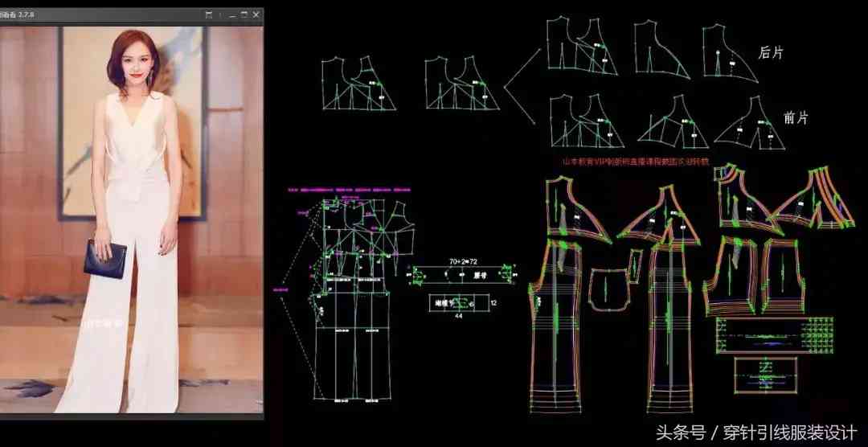This screenshot has height=447, width=868.
Task: Close the image viewer window
Action: tap(256, 15)
